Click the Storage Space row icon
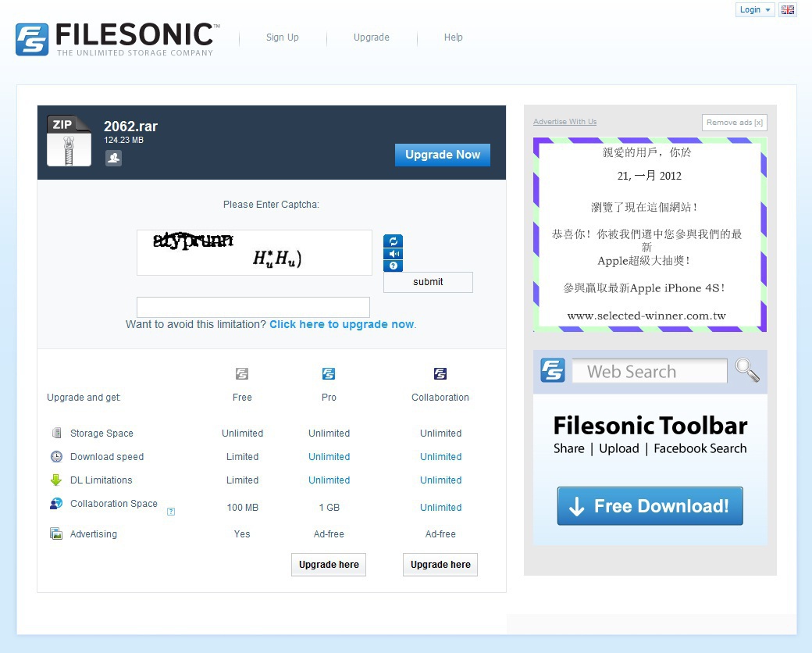Image resolution: width=812 pixels, height=653 pixels. (x=56, y=433)
